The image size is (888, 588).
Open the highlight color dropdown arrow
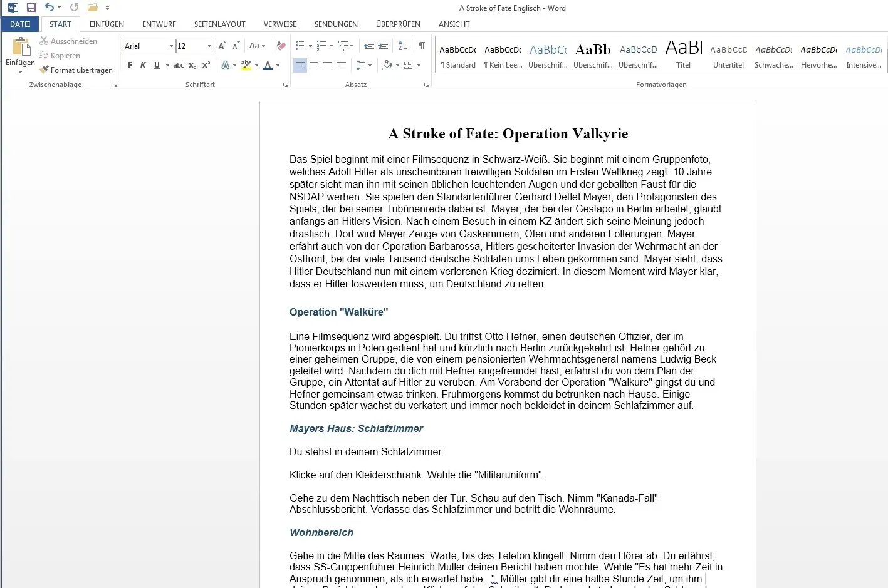pyautogui.click(x=256, y=65)
